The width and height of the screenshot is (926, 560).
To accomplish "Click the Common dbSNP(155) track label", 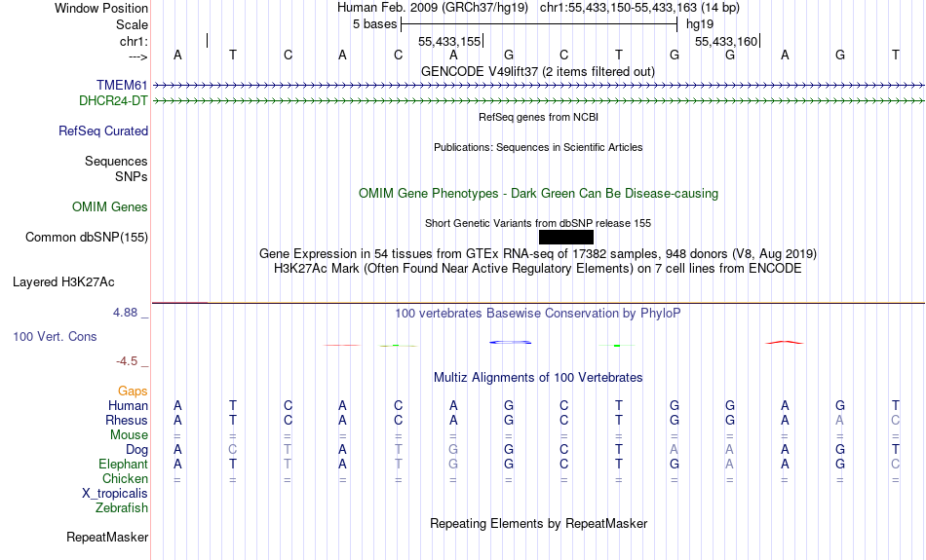I will (x=87, y=238).
